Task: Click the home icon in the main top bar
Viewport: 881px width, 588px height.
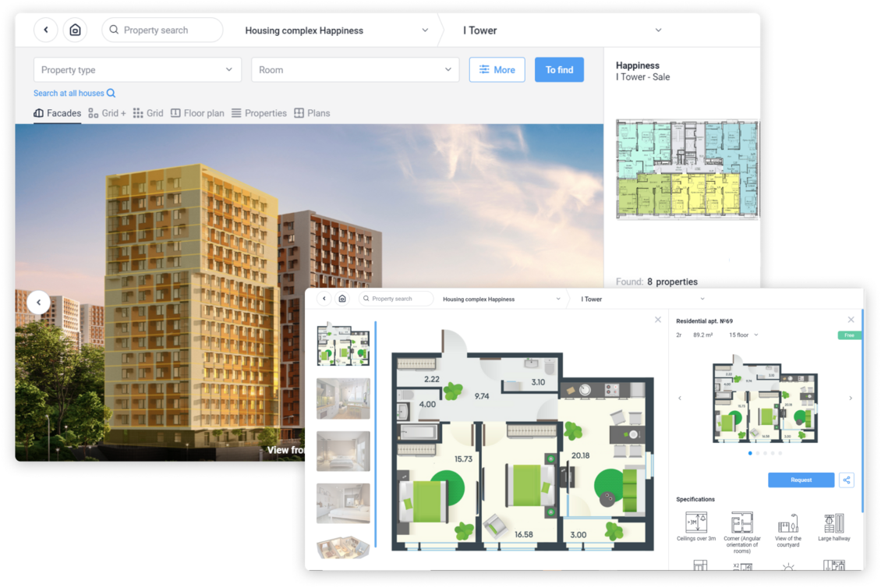Action: pos(75,30)
